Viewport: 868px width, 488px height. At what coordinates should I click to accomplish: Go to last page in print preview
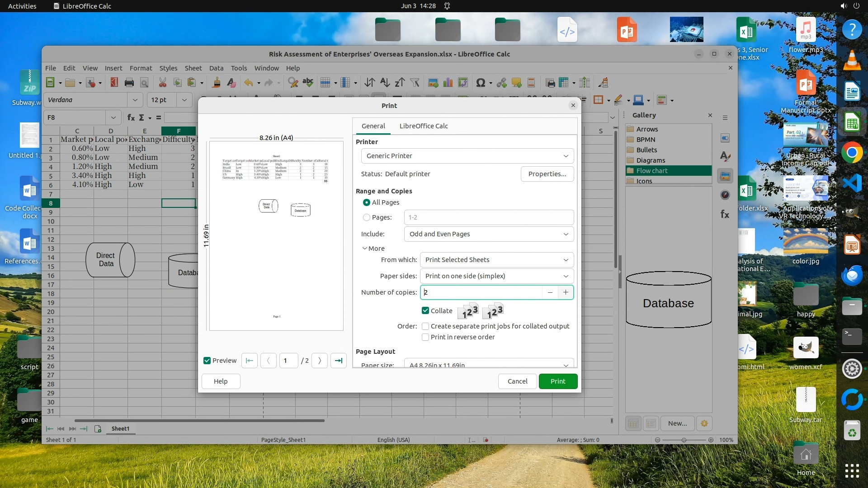(338, 361)
